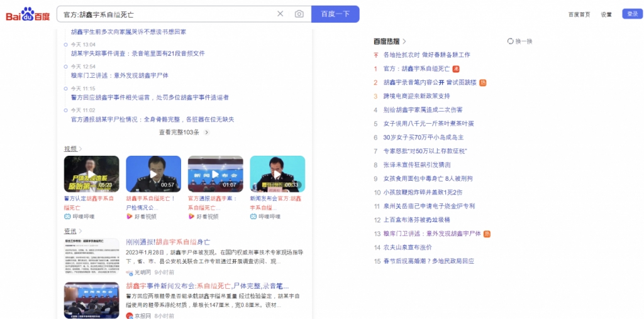Open the 资讯 section chevron

[80, 231]
